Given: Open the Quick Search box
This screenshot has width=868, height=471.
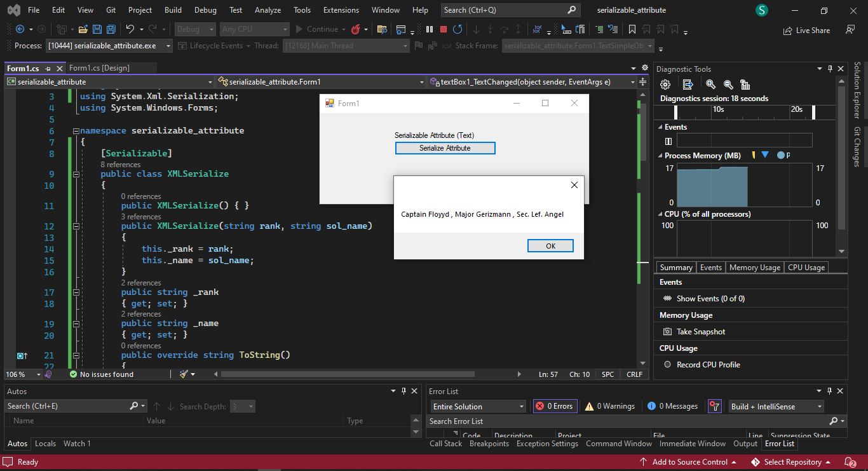Looking at the screenshot, I should pos(508,10).
